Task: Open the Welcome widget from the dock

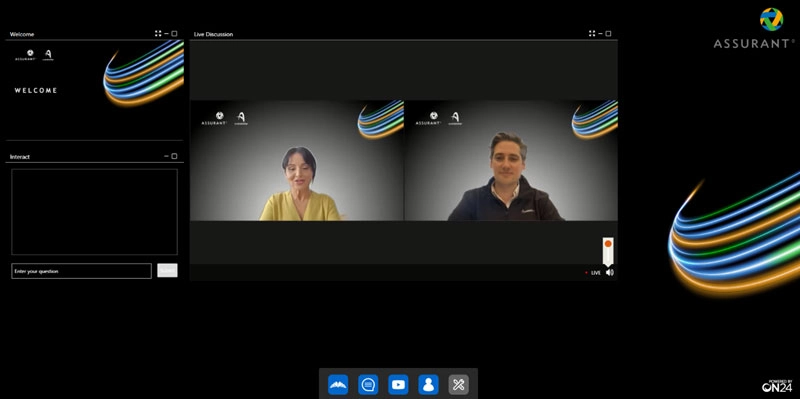Action: (338, 384)
